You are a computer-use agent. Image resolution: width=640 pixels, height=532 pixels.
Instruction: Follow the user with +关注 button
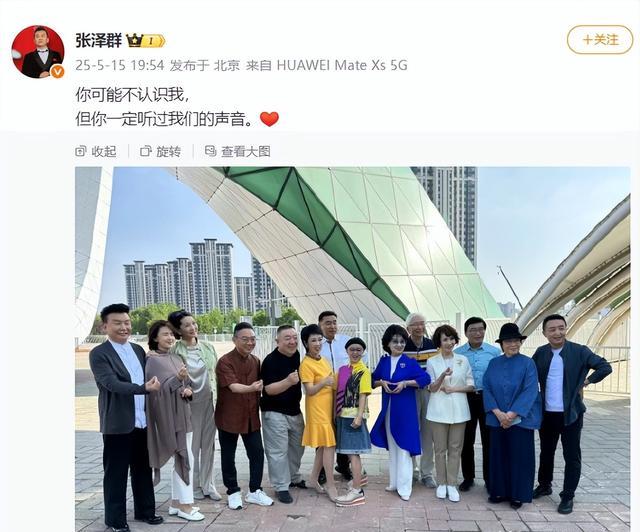600,40
